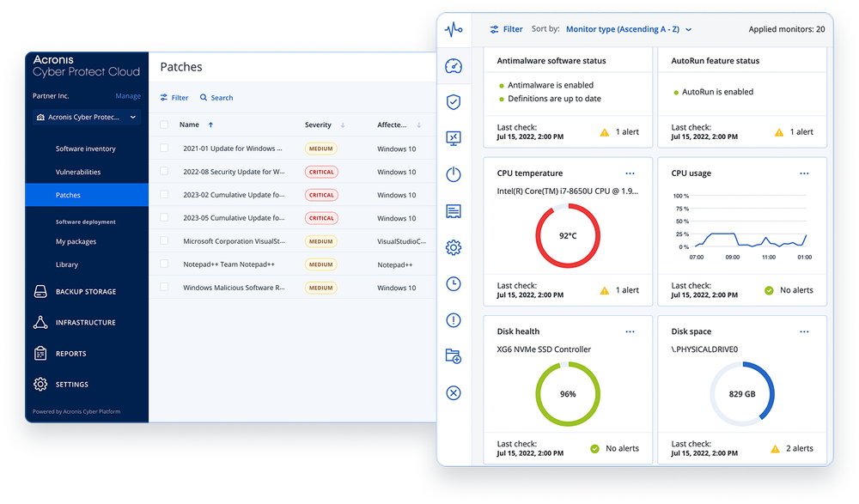Click the green check icon on Disk health
Image resolution: width=859 pixels, height=504 pixels.
tap(595, 449)
